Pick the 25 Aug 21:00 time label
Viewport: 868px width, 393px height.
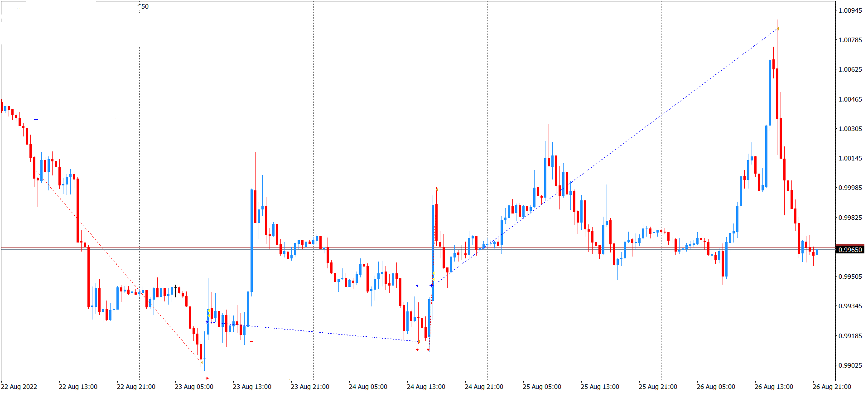[x=658, y=387]
